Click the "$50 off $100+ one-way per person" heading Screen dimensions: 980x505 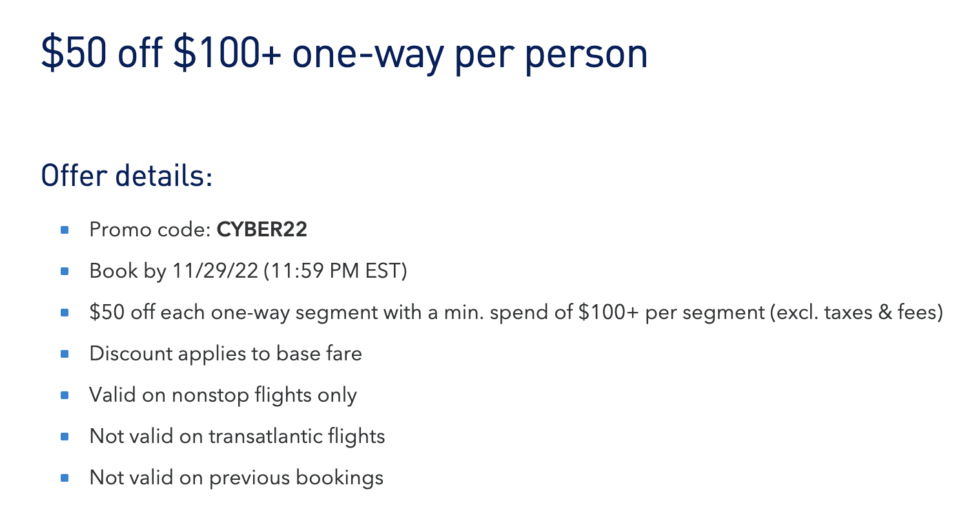(344, 54)
